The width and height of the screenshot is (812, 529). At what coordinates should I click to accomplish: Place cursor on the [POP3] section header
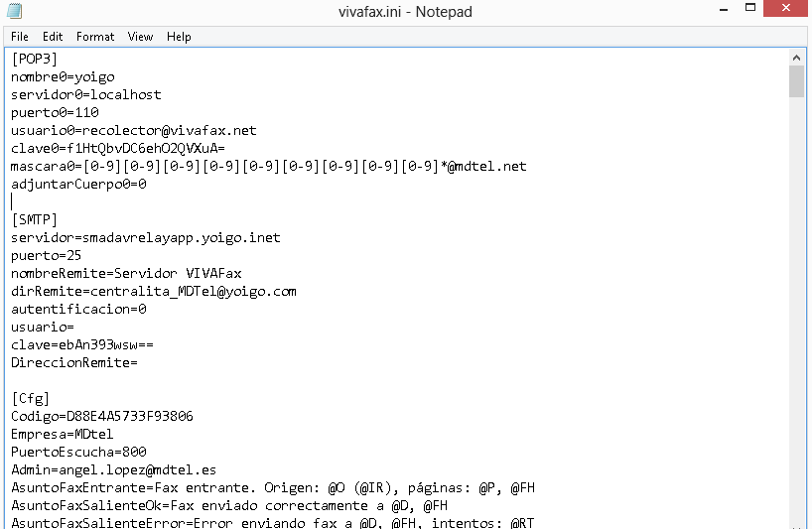pos(35,59)
